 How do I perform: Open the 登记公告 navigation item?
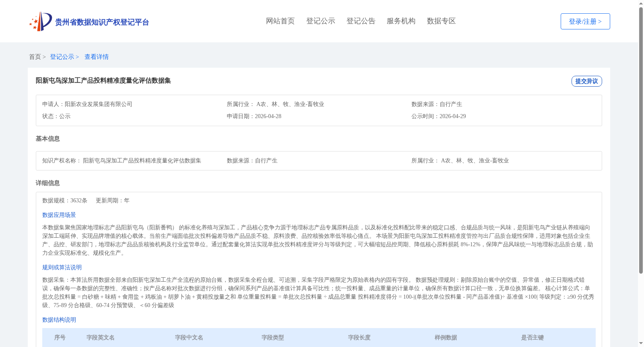point(361,21)
